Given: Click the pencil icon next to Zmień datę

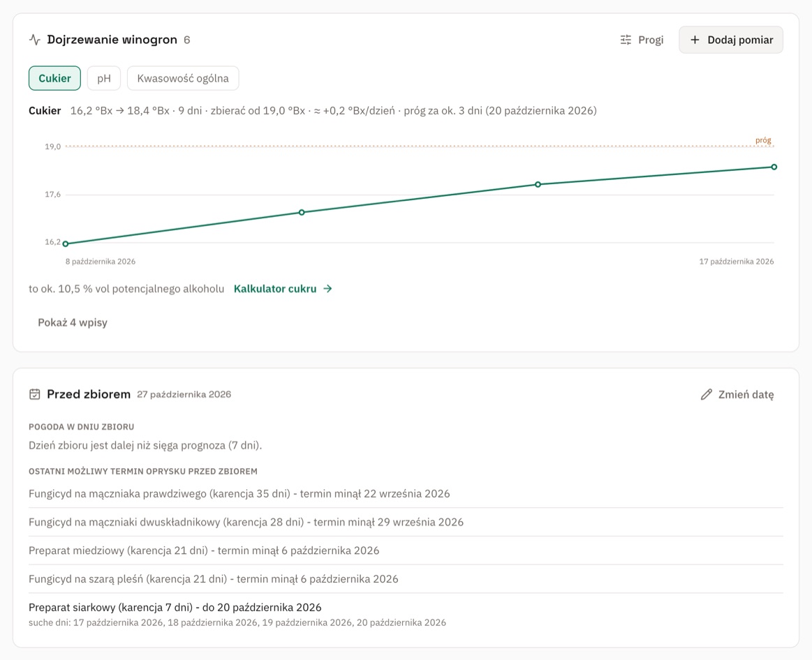Looking at the screenshot, I should [707, 394].
